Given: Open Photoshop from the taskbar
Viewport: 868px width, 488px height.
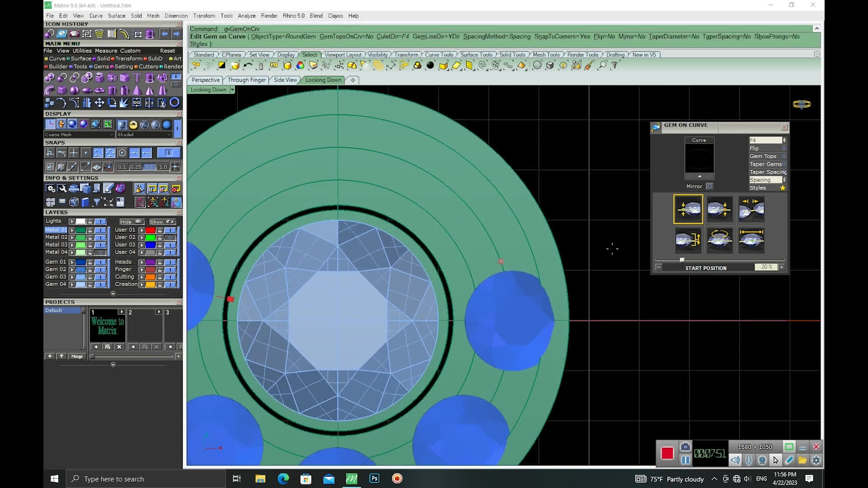Looking at the screenshot, I should pyautogui.click(x=374, y=479).
